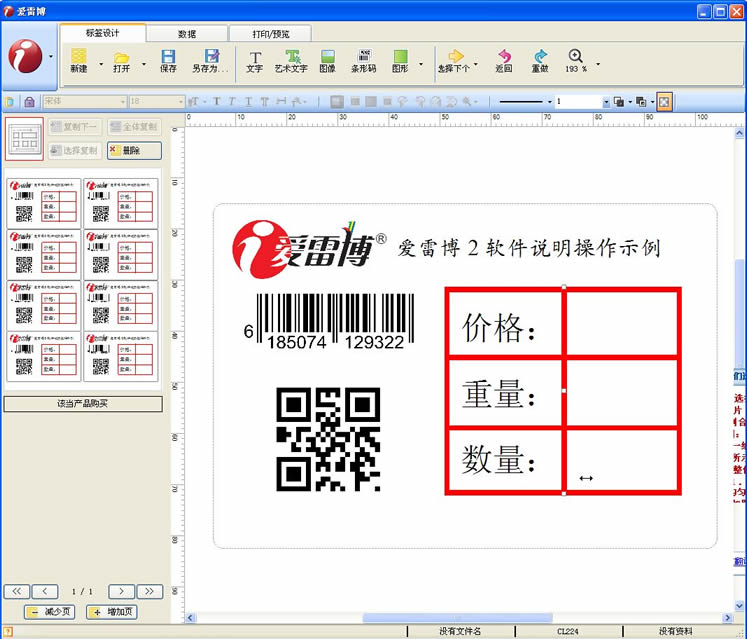This screenshot has height=639, width=747.
Task: Open the font size 18 dropdown
Action: [181, 101]
